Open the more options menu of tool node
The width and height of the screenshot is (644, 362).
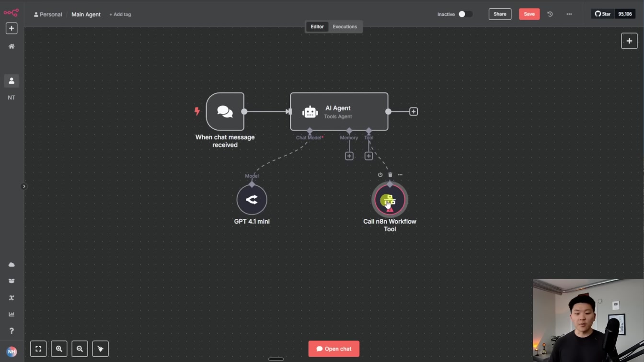pos(400,175)
